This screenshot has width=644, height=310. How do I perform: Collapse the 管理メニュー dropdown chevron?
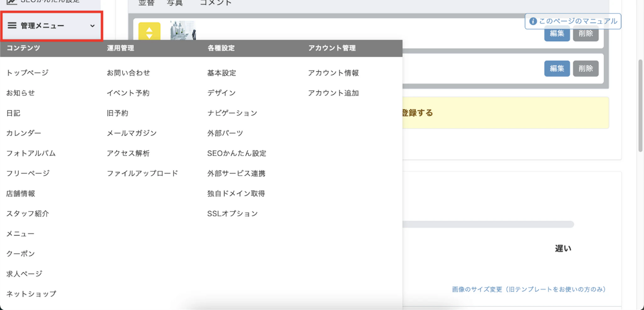click(92, 26)
